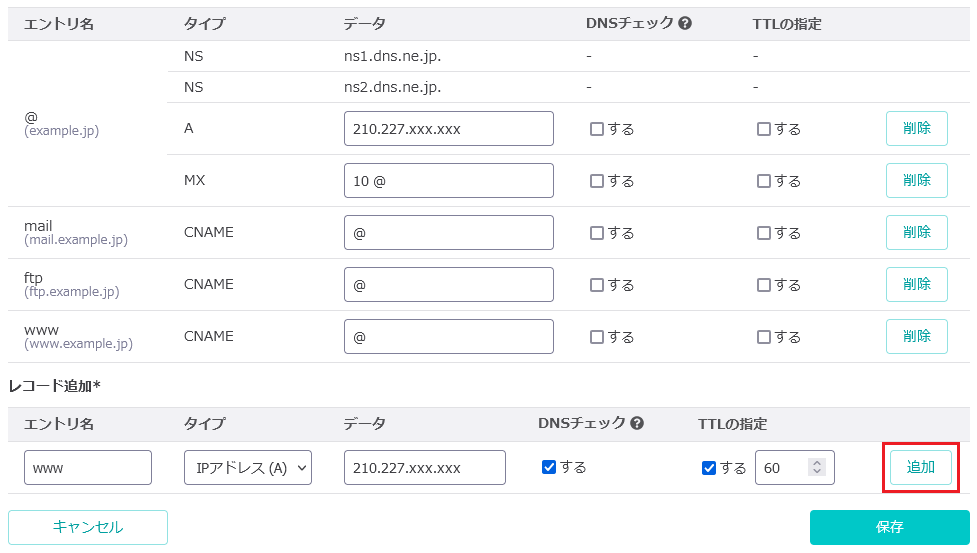Image resolution: width=977 pixels, height=553 pixels.
Task: Click the mail CNAME data field
Action: pos(449,232)
